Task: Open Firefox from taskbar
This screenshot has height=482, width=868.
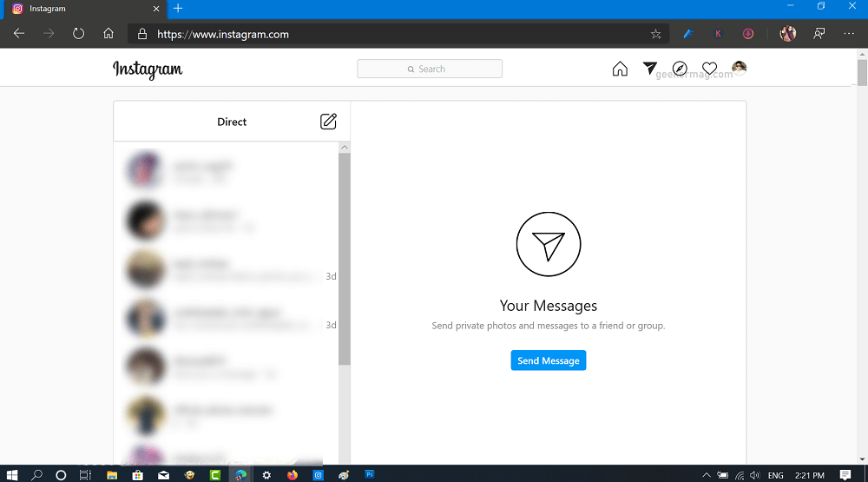Action: coord(293,475)
